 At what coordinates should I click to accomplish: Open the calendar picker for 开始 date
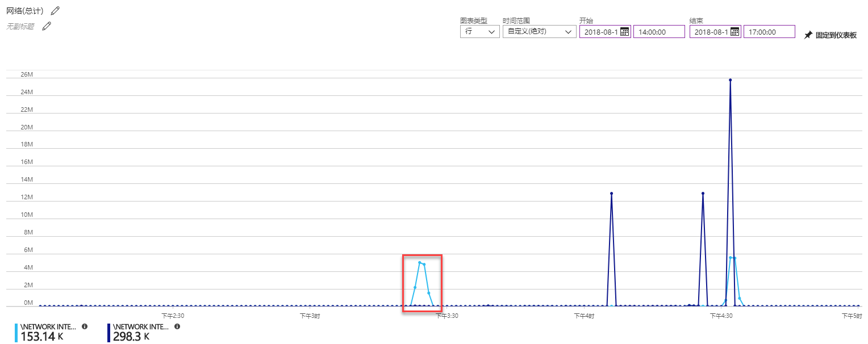[x=624, y=32]
